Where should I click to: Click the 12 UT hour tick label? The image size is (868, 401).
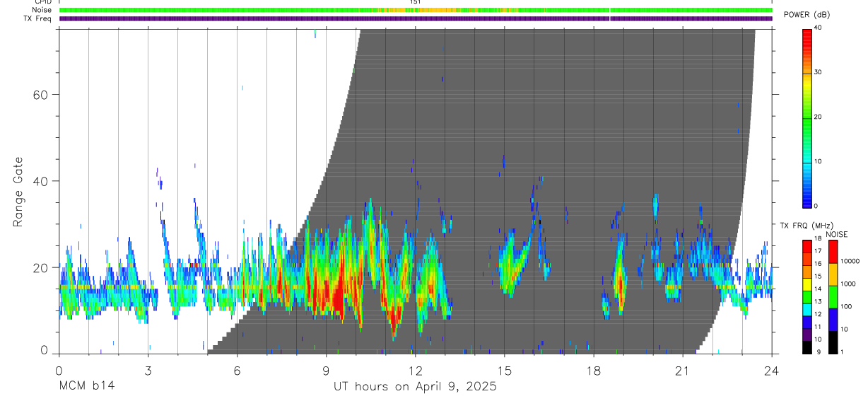point(415,371)
